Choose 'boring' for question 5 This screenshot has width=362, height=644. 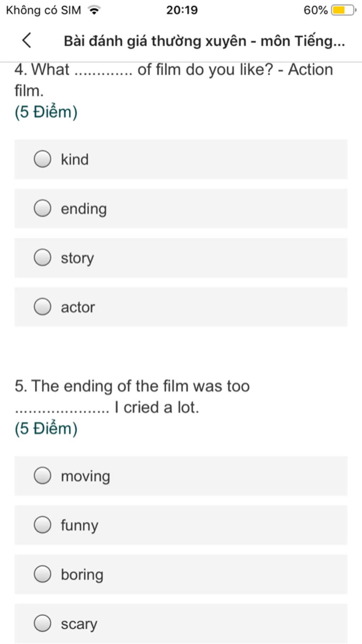[x=43, y=574]
